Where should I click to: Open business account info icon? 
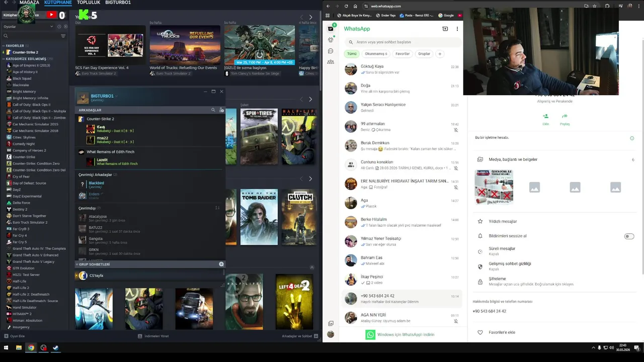point(632,138)
